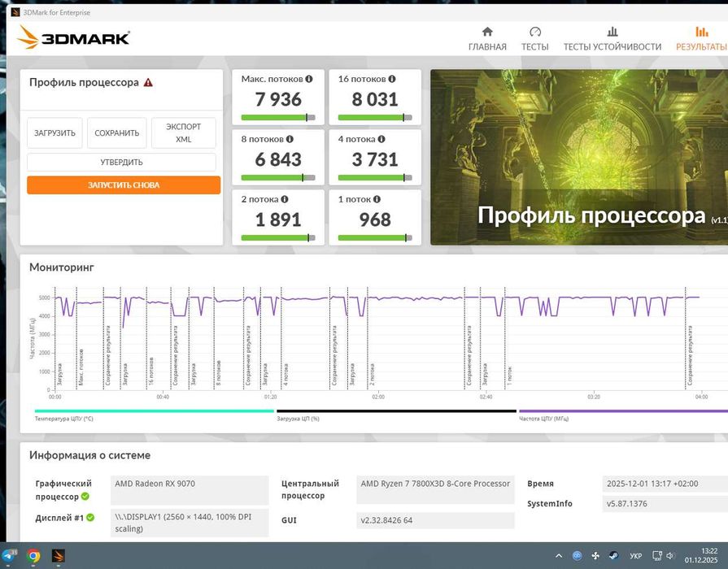Image resolution: width=728 pixels, height=569 pixels.
Task: Click the score bar under 7 936
Action: [x=278, y=117]
